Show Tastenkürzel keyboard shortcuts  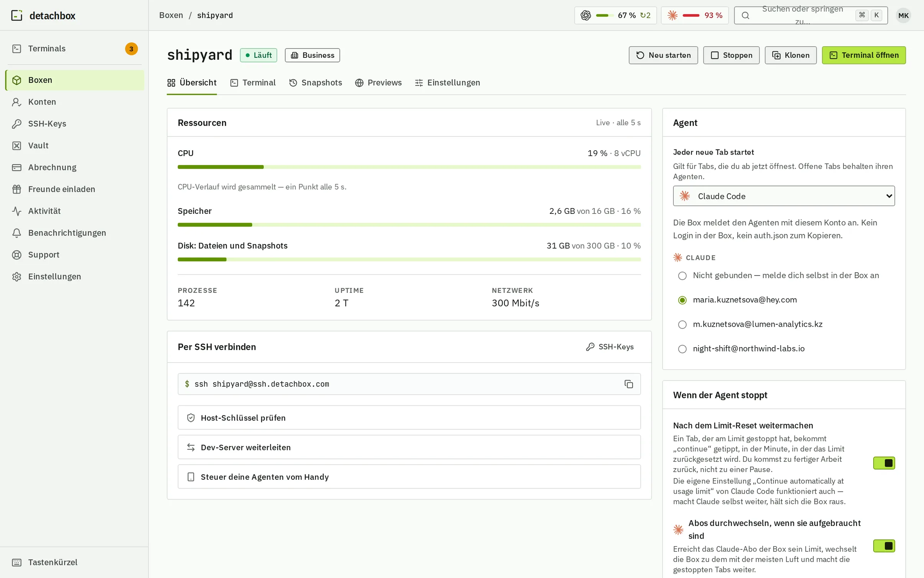pyautogui.click(x=75, y=562)
